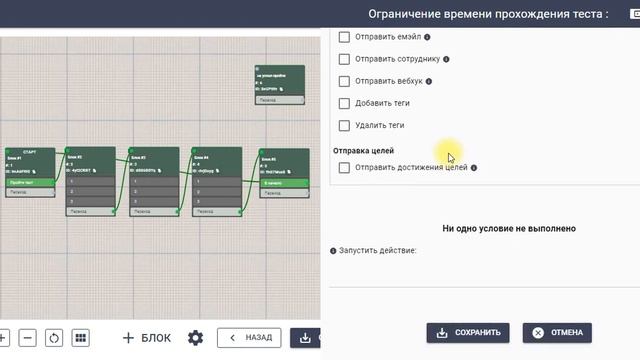Cancel editing with ОТМЕНА button
640x360 pixels.
pos(557,333)
